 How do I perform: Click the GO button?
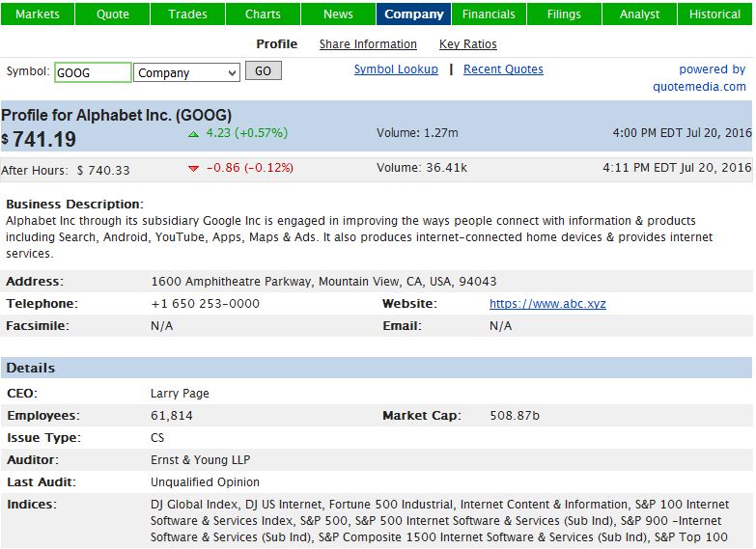264,70
